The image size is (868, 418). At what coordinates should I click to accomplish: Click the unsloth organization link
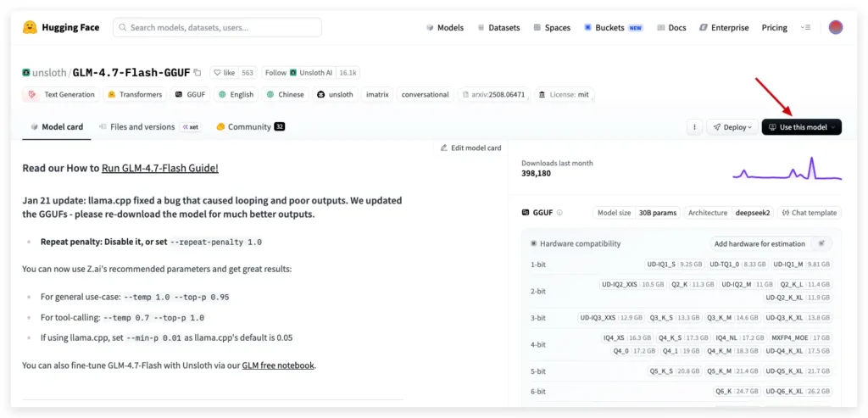tap(48, 73)
